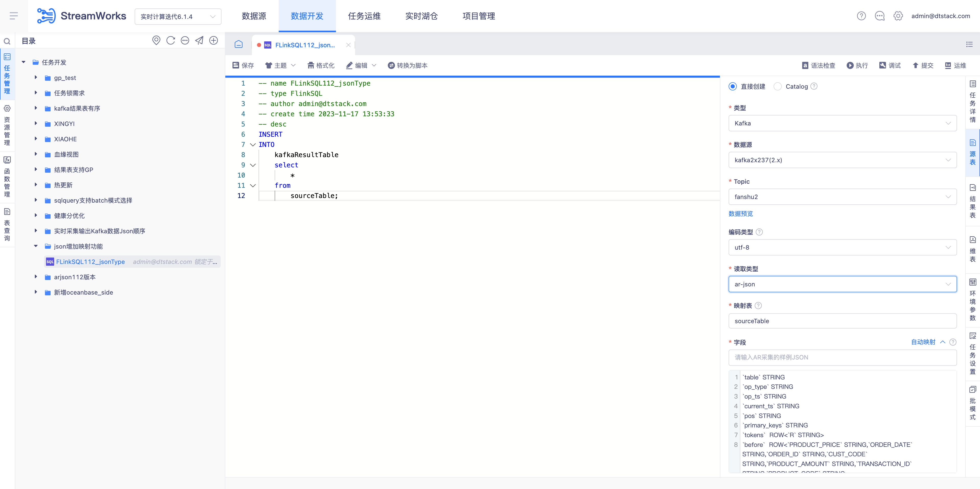Expand the gp_test folder
Screen dimensions: 980x489
(36, 77)
